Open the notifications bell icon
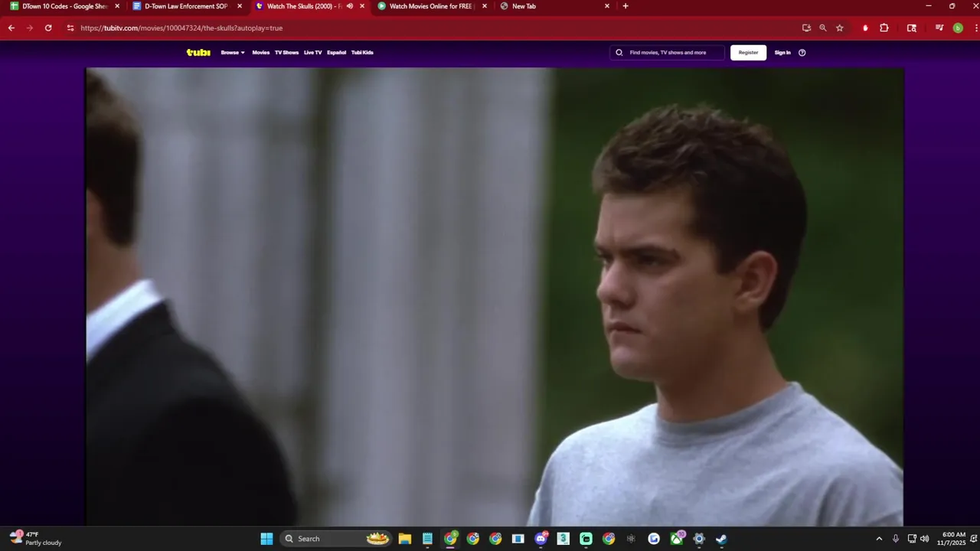The height and width of the screenshot is (551, 980). pos(973,539)
